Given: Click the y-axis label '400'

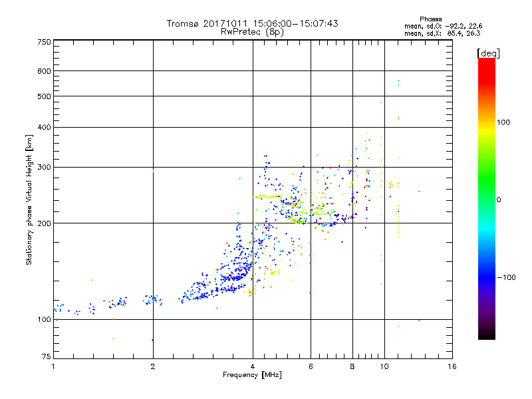Looking at the screenshot, I should 45,128.
